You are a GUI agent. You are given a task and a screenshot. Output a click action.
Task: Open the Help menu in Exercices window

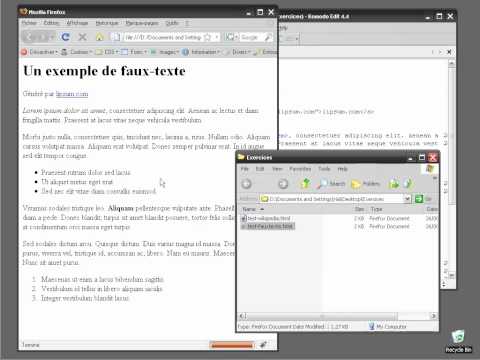(342, 169)
